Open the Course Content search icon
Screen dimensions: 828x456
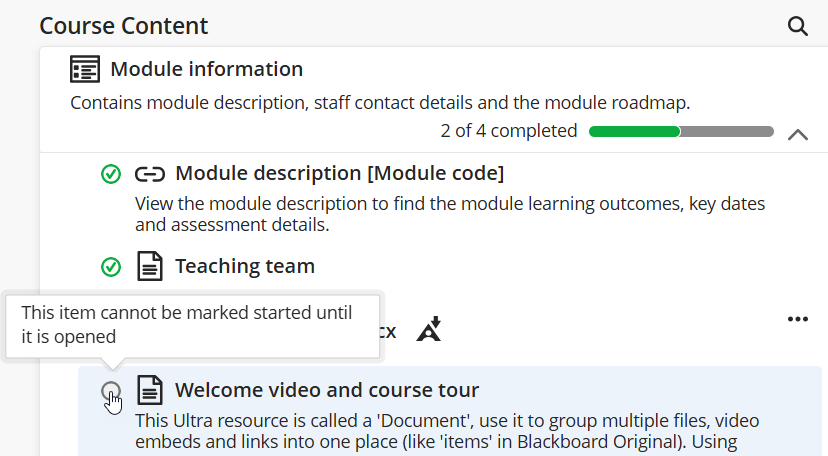[x=797, y=27]
